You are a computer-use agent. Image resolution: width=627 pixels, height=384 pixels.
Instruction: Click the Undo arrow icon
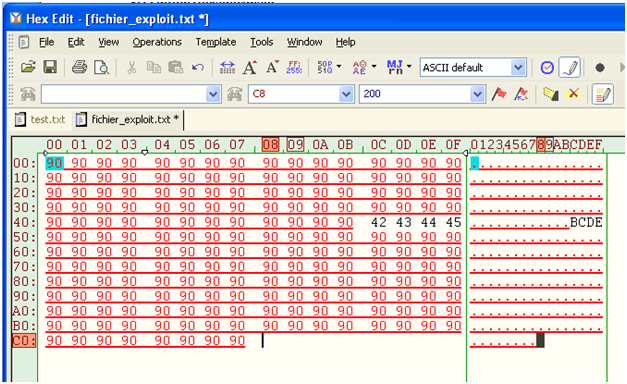[198, 67]
